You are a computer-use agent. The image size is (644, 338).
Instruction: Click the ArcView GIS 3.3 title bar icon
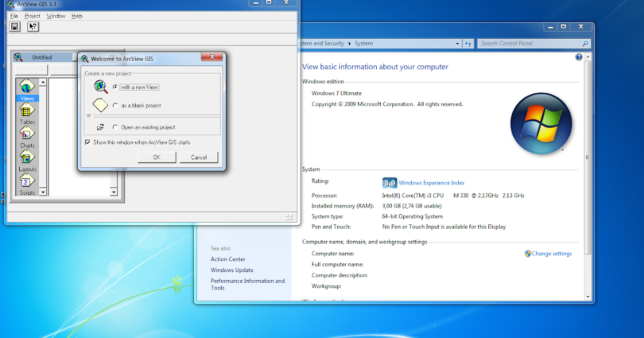pyautogui.click(x=11, y=4)
